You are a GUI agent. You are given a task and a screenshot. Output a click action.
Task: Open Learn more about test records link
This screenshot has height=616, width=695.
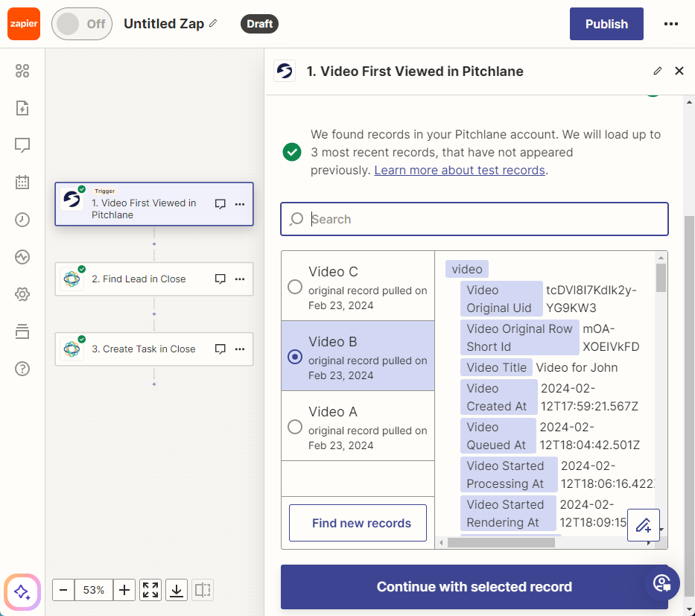click(460, 170)
